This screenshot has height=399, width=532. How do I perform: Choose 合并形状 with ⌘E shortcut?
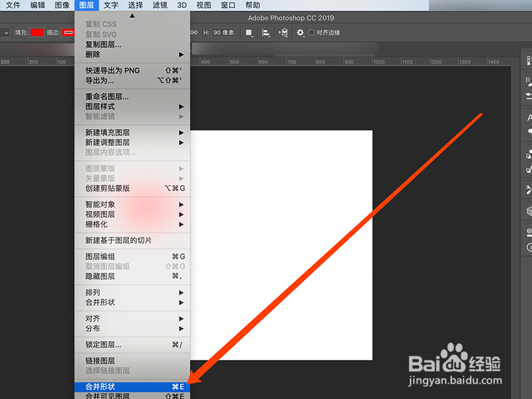(x=132, y=387)
